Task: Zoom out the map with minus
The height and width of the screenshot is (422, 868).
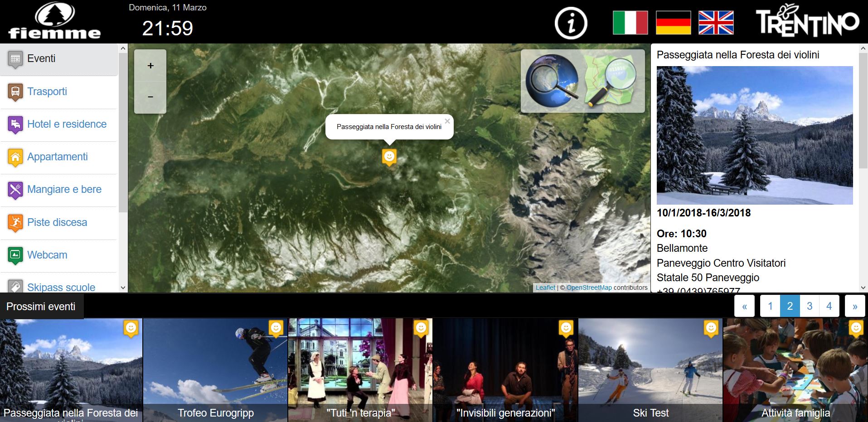Action: tap(150, 97)
